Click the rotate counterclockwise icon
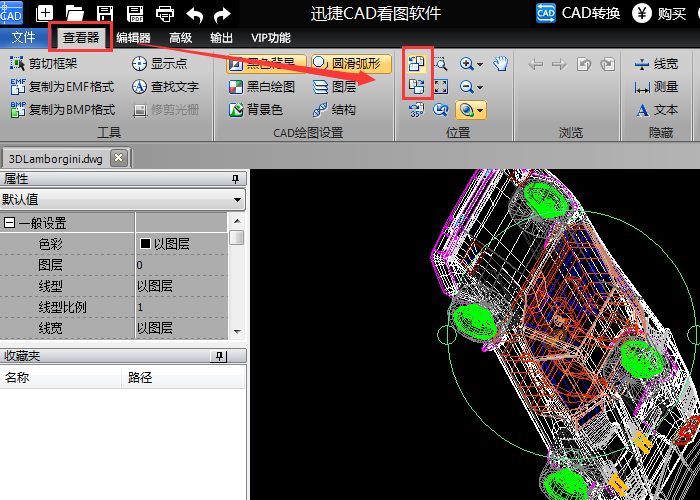The height and width of the screenshot is (500, 700). pyautogui.click(x=417, y=63)
